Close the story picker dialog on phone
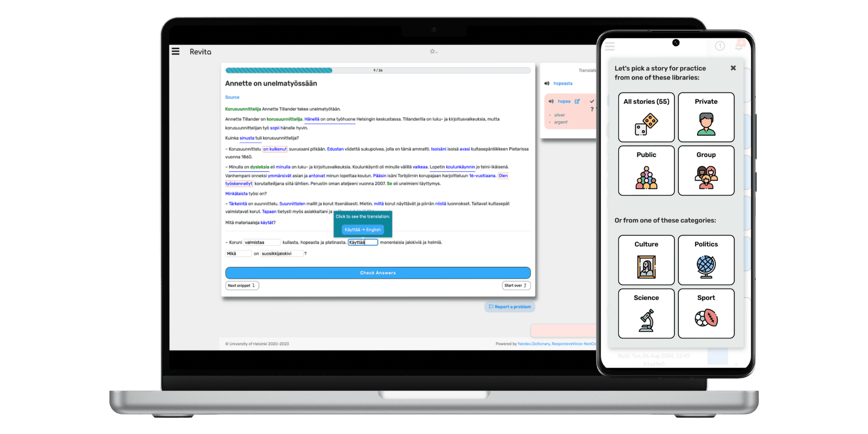Screen dimensions: 868x434 (733, 68)
